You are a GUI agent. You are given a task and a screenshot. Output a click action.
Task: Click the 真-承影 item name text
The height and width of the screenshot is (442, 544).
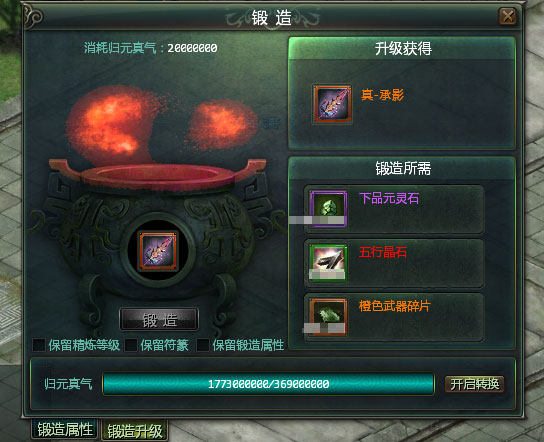pyautogui.click(x=382, y=95)
